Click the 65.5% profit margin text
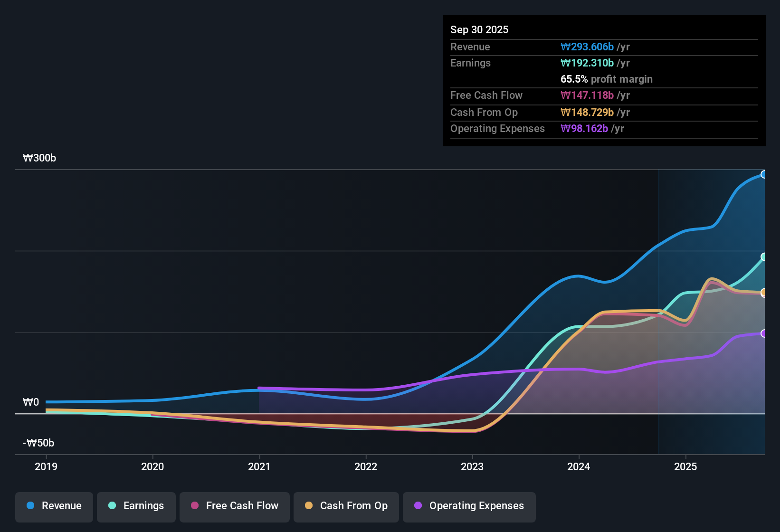Screen dimensions: 780x532 coord(607,79)
